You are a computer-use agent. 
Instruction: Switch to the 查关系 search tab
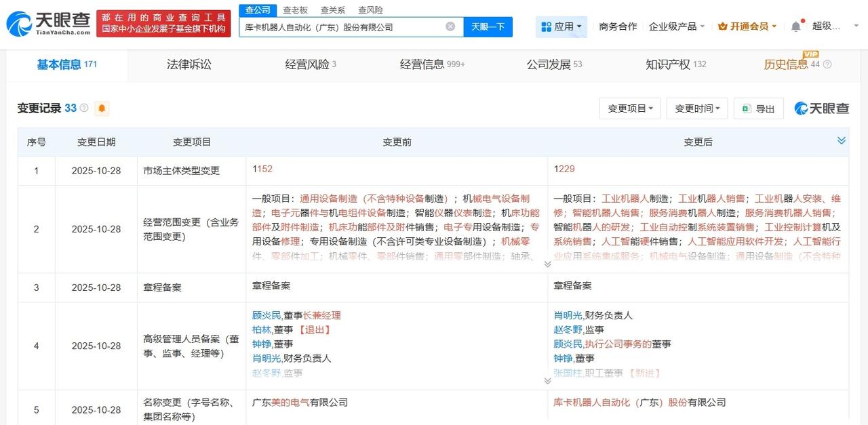(332, 10)
